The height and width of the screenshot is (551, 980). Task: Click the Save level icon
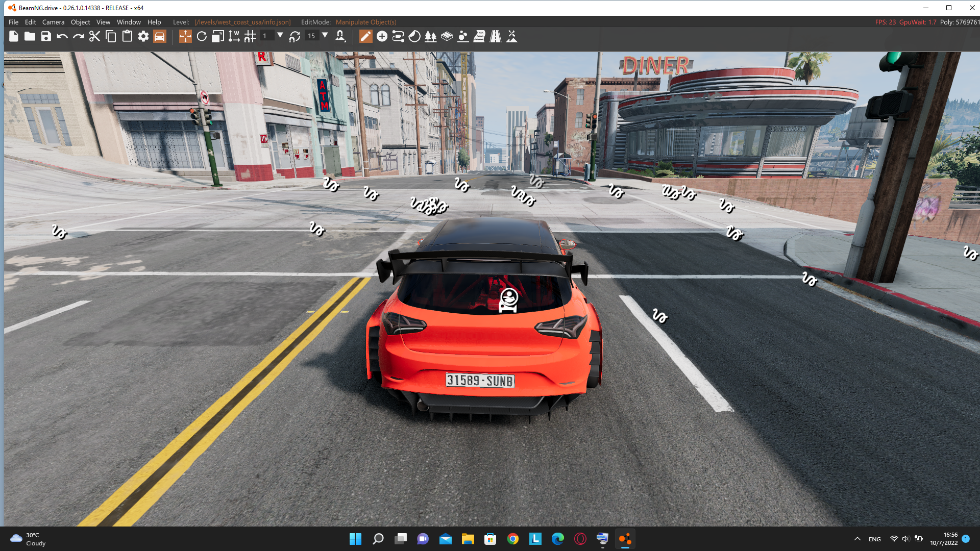tap(46, 36)
